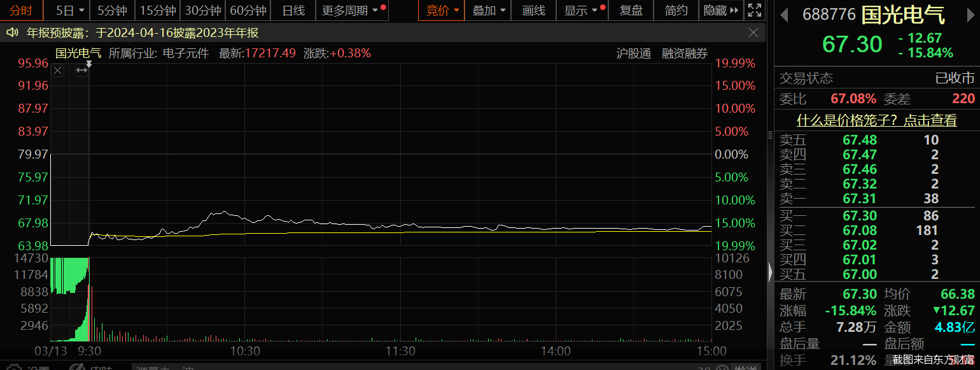The width and height of the screenshot is (980, 370).
Task: Switch to the 日线 daily chart
Action: click(x=293, y=10)
